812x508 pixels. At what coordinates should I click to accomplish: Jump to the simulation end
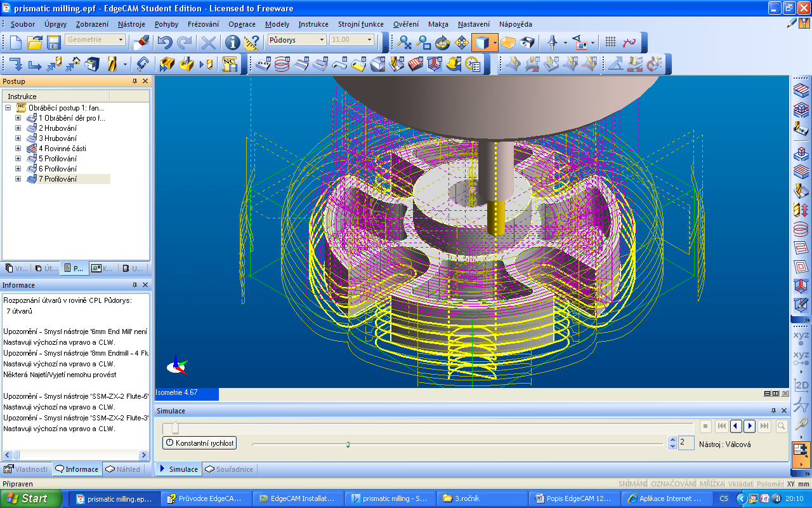[765, 426]
